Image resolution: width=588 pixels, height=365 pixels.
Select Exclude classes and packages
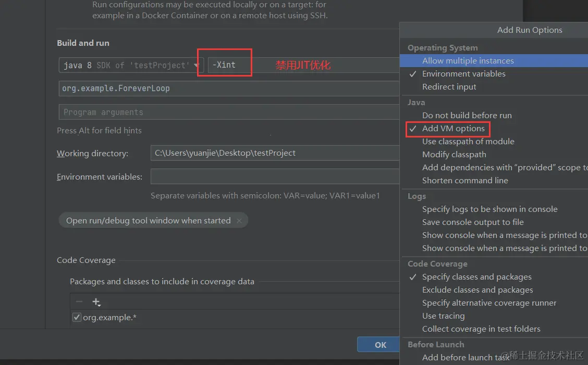click(494, 290)
